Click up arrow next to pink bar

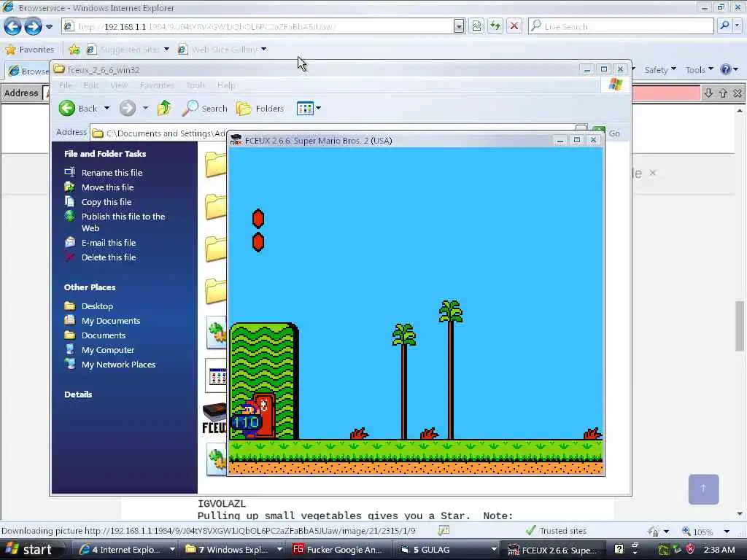[723, 93]
